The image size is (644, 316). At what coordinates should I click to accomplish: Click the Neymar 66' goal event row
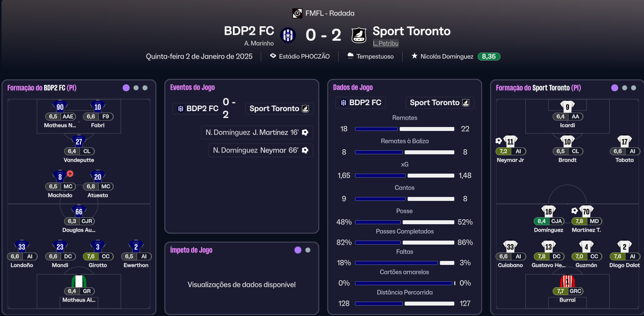(261, 150)
